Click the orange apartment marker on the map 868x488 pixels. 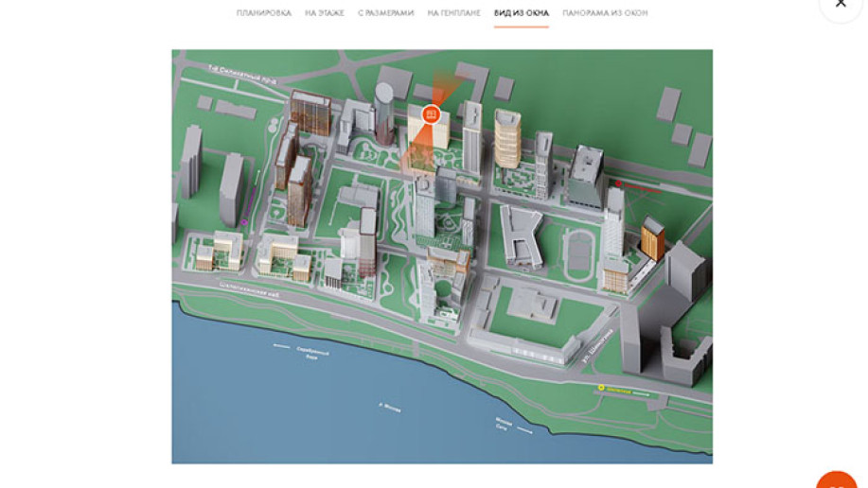pyautogui.click(x=431, y=114)
